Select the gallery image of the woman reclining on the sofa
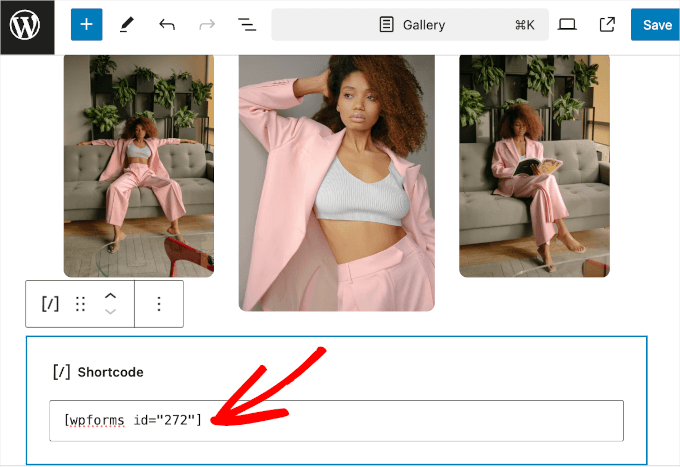 point(139,166)
